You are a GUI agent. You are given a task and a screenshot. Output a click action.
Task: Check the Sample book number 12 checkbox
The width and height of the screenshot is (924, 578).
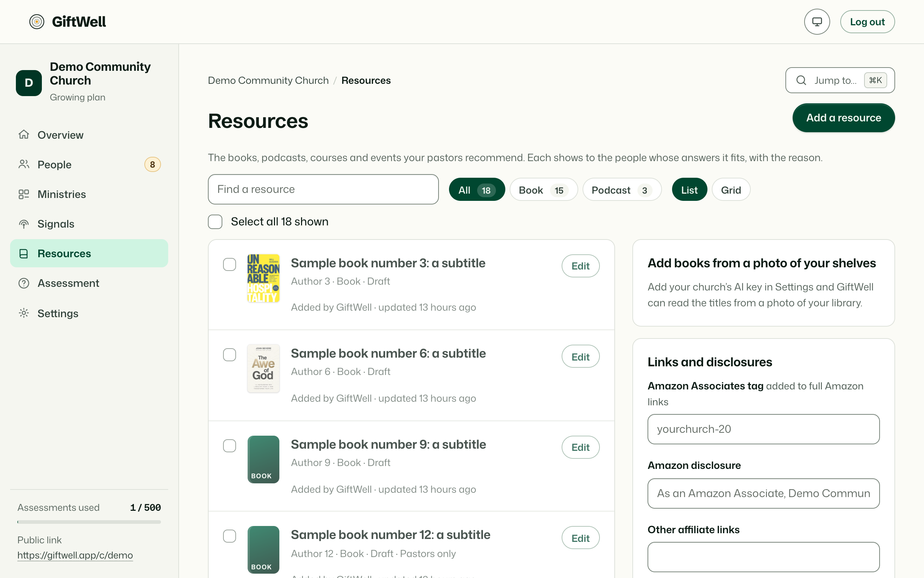pos(230,536)
